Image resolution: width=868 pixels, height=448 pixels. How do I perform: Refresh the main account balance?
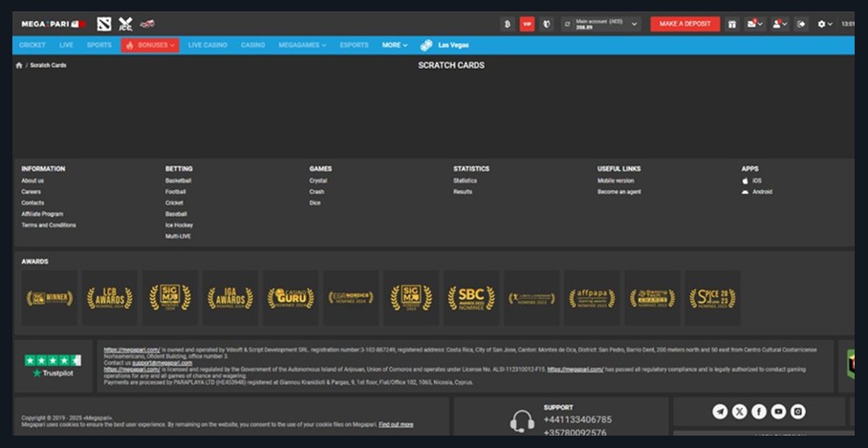(x=567, y=24)
